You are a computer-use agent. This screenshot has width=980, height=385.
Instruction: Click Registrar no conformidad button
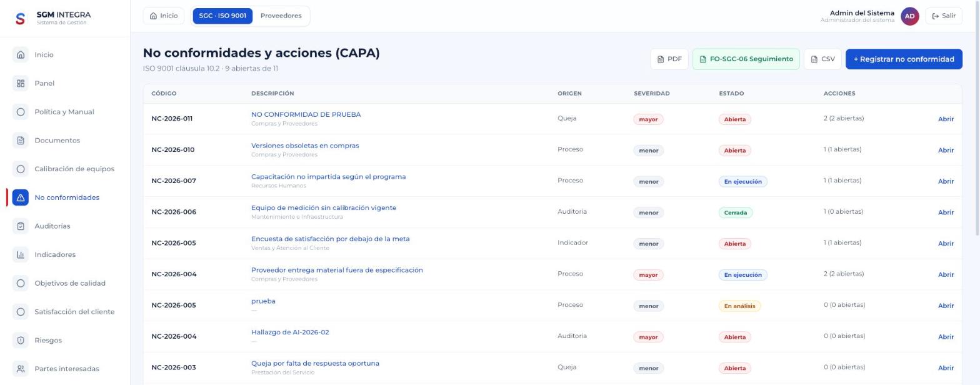[x=904, y=59]
